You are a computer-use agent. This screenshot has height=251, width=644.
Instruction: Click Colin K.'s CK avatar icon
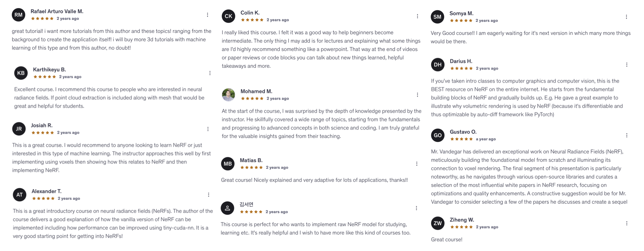(228, 16)
